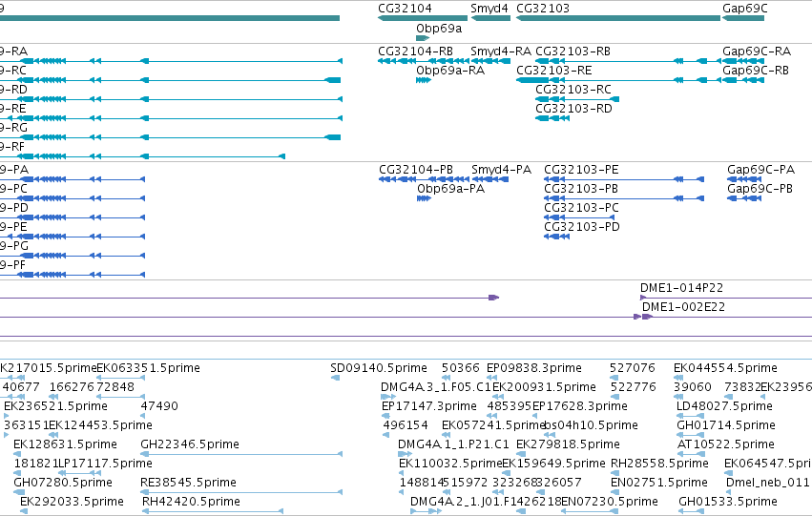Select protein CG32103-PD label
Image resolution: width=812 pixels, height=516 pixels.
582,227
